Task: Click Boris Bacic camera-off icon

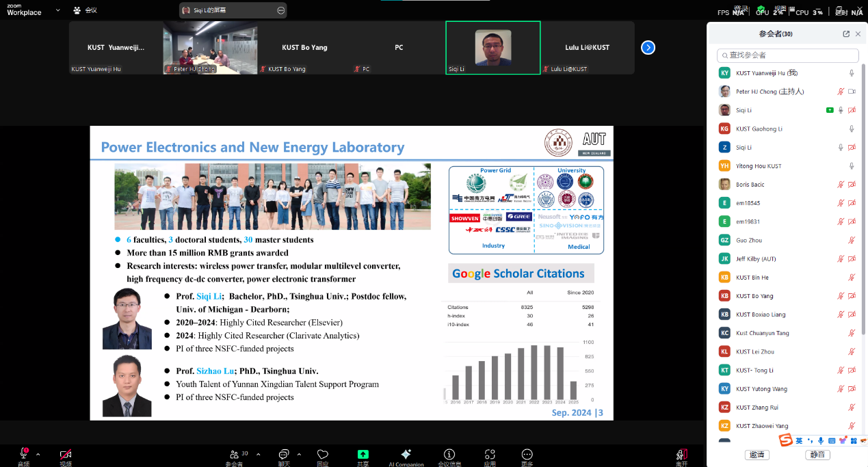Action: [852, 185]
